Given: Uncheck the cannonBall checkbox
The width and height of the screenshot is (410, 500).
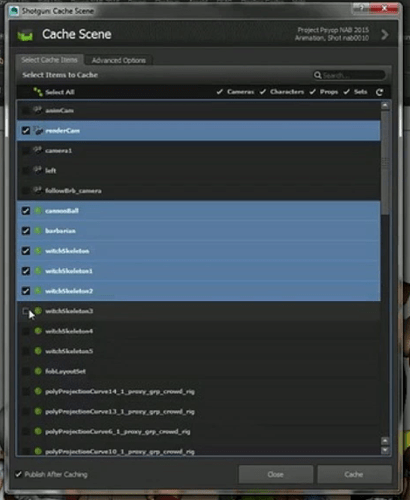Looking at the screenshot, I should [26, 211].
